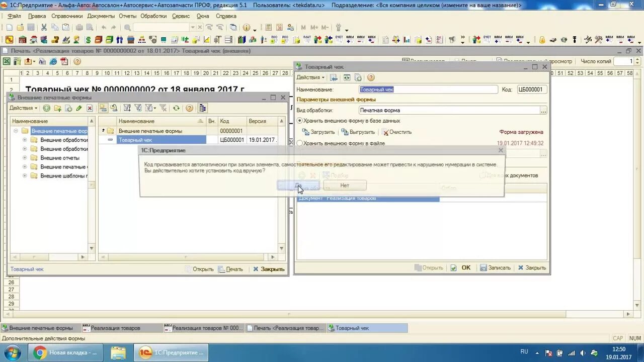Screen dimensions: 644x362
Task: Click help icon in Товарный чек form toolbar
Action: click(371, 77)
